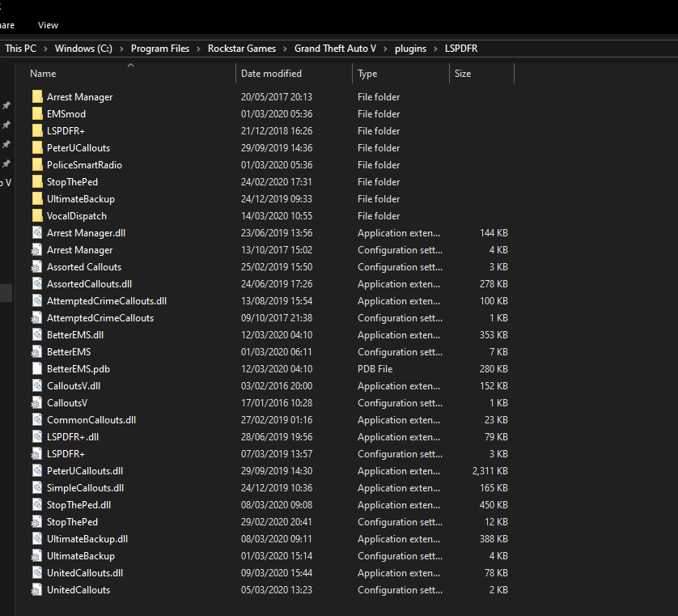The height and width of the screenshot is (616, 678).
Task: Click the StopThePed.dll file icon
Action: 37,505
